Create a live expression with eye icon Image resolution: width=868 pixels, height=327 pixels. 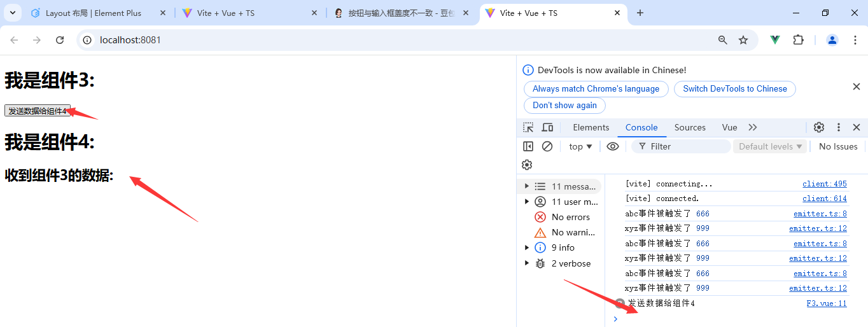[613, 146]
